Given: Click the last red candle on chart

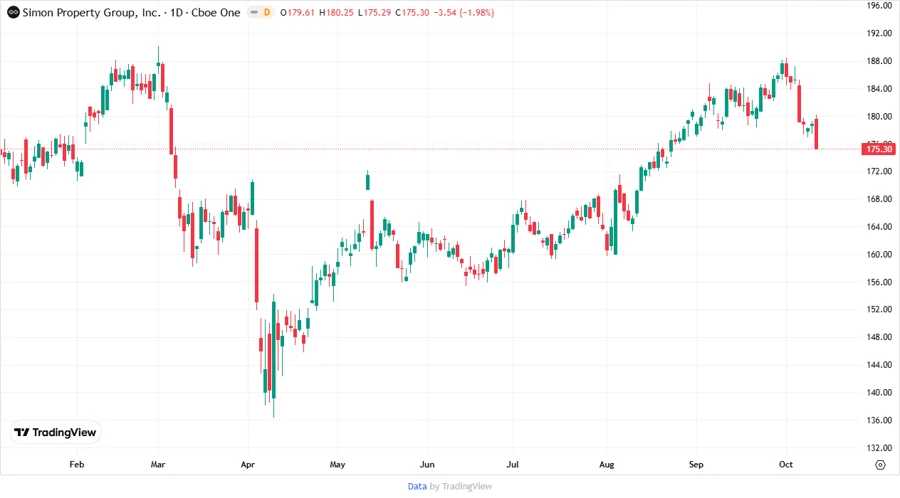Looking at the screenshot, I should 817,134.
